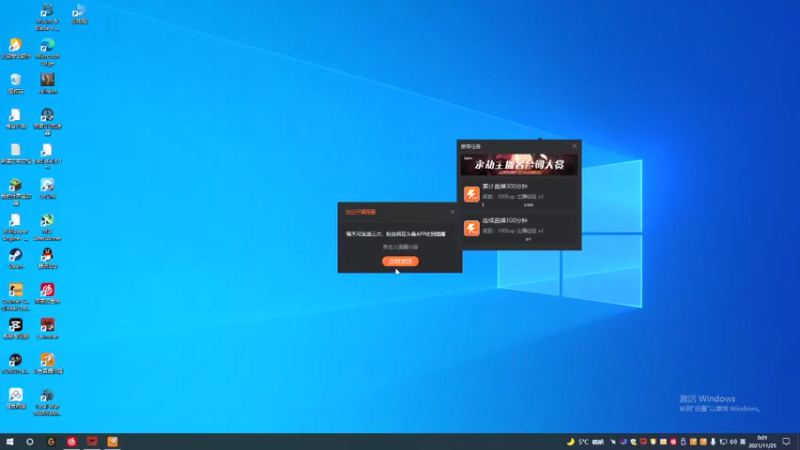Open the Valheim desktop icon
The height and width of the screenshot is (450, 800).
point(47,84)
